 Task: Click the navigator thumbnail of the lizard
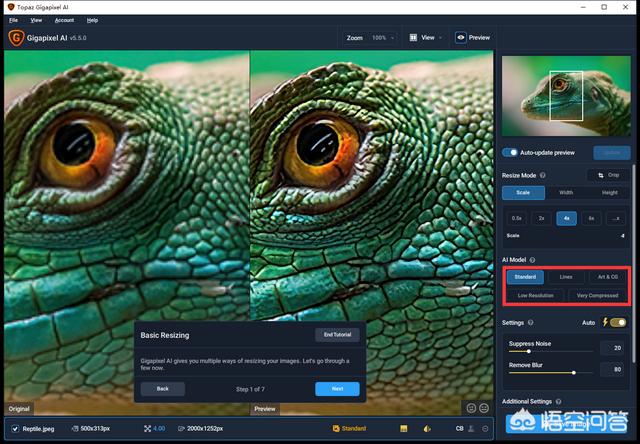pos(566,96)
